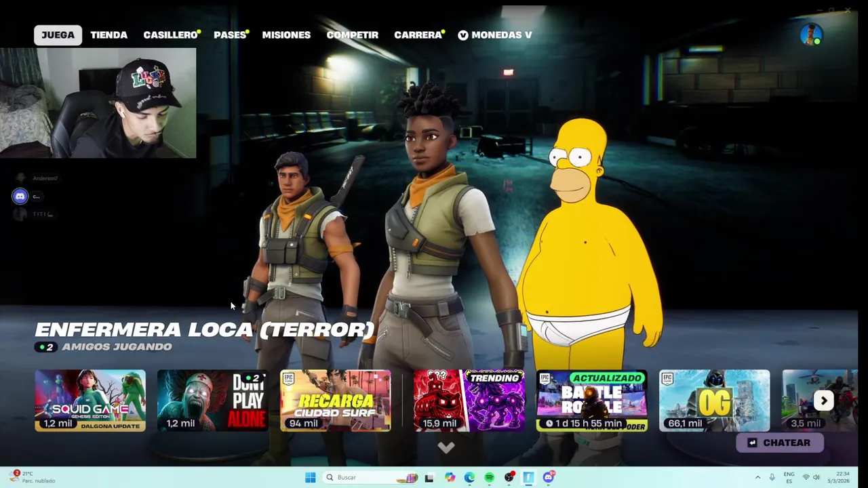Open OBS Studio from the taskbar
Screen dimensions: 868x488
tap(509, 477)
